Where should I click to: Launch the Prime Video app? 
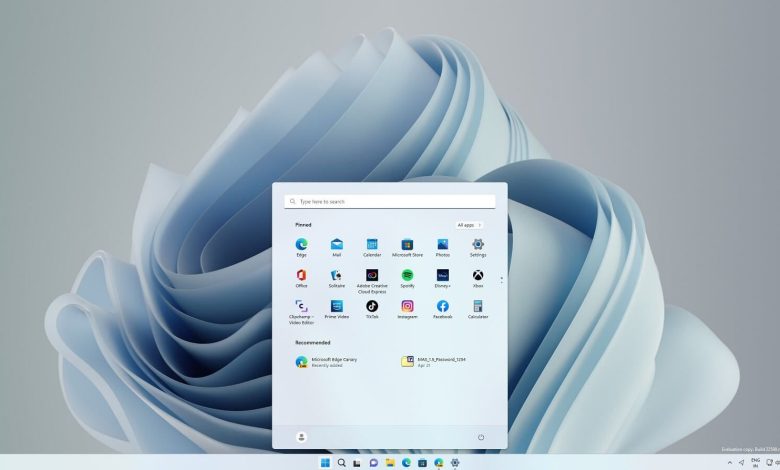click(x=337, y=309)
